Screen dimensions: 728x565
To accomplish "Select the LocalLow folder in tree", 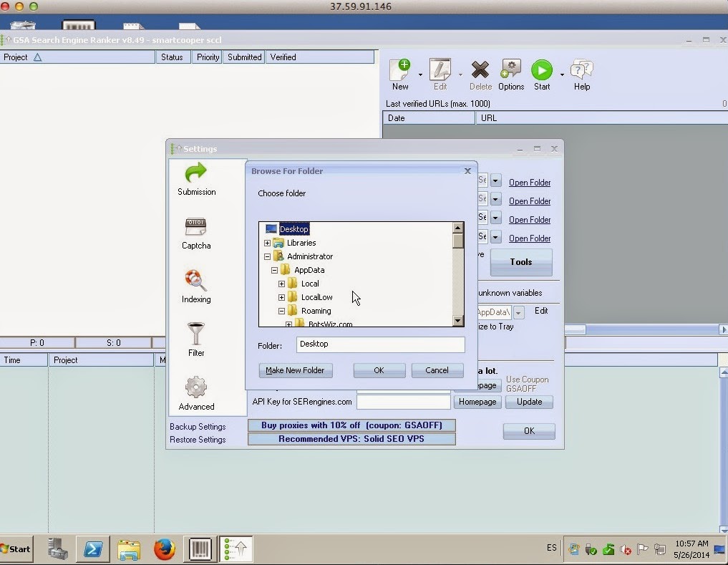I will pyautogui.click(x=316, y=297).
